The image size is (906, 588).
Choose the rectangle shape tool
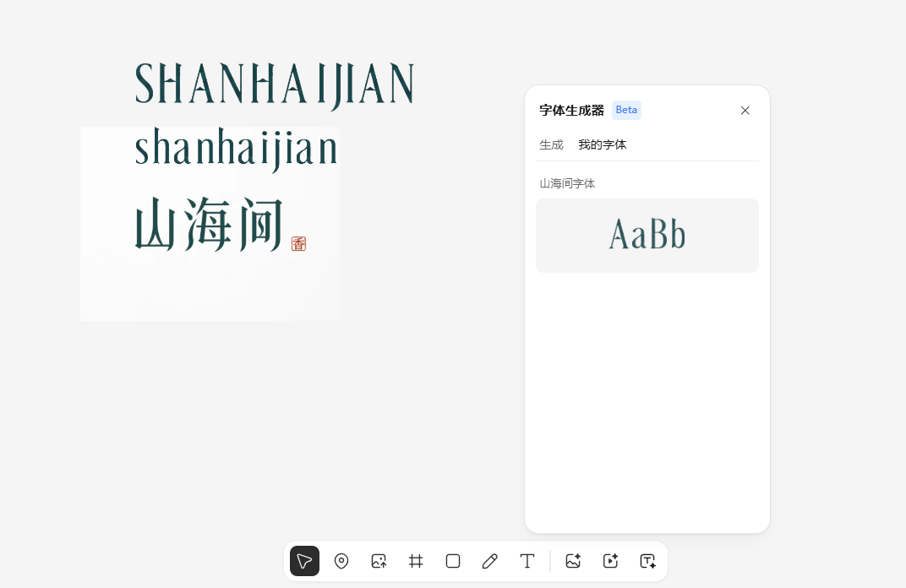[453, 561]
